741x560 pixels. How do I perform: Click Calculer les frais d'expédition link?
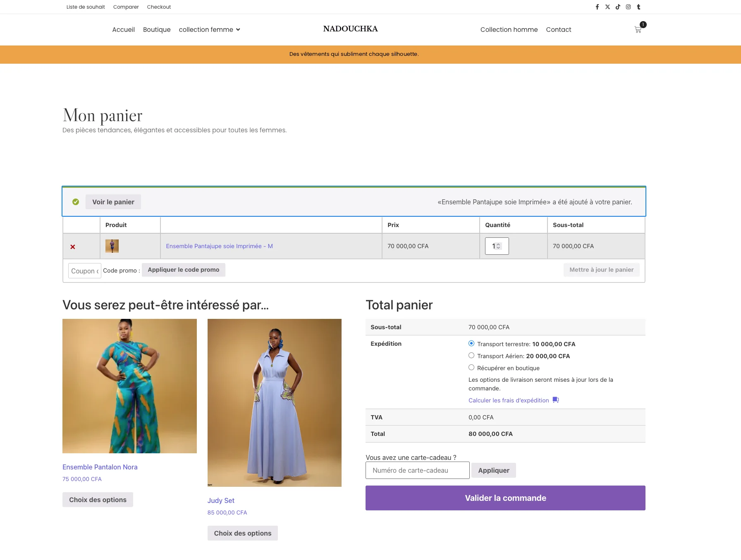pyautogui.click(x=509, y=400)
